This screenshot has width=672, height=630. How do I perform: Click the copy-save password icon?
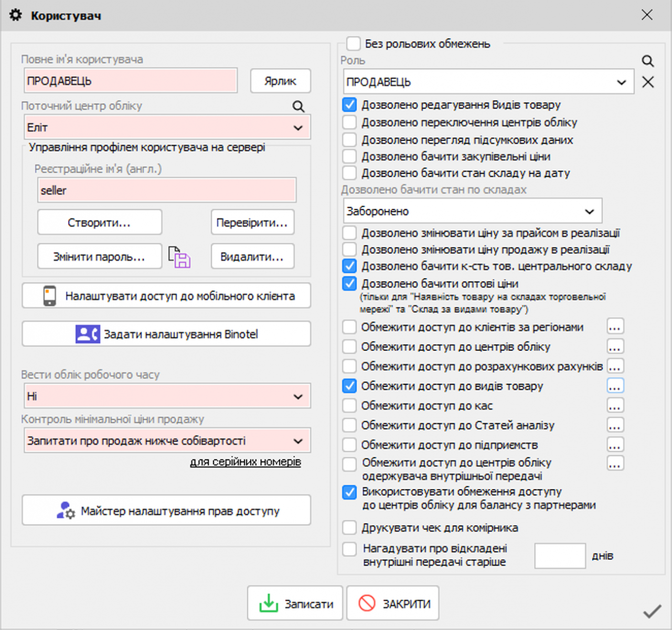(179, 257)
